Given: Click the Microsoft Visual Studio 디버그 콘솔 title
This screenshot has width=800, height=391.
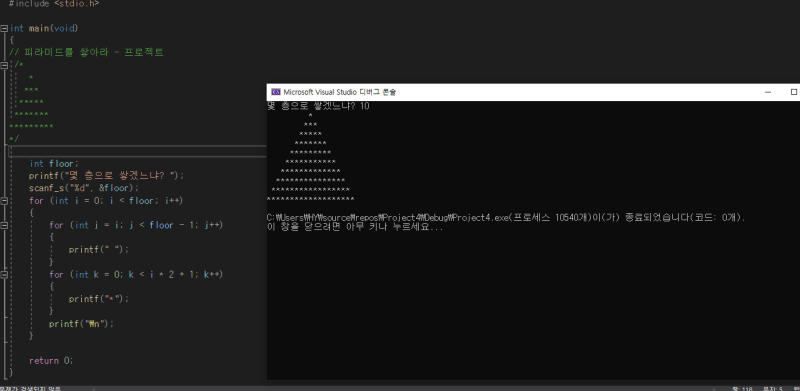Looking at the screenshot, I should (x=339, y=92).
